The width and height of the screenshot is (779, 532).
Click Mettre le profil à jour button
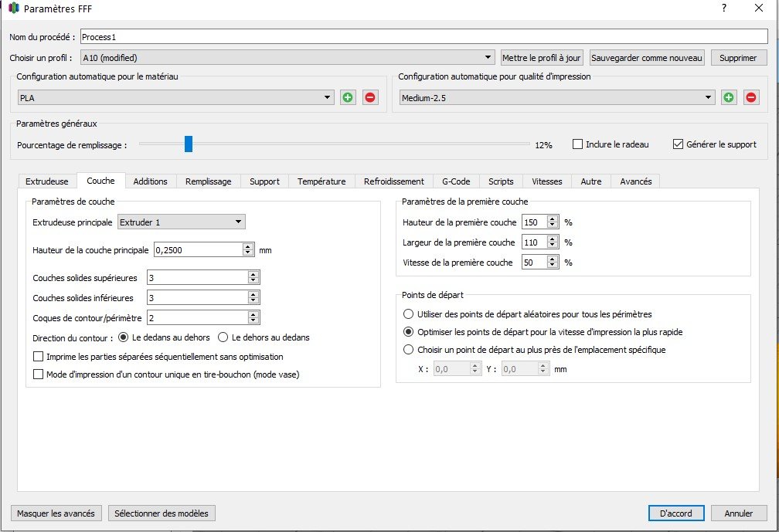point(541,58)
